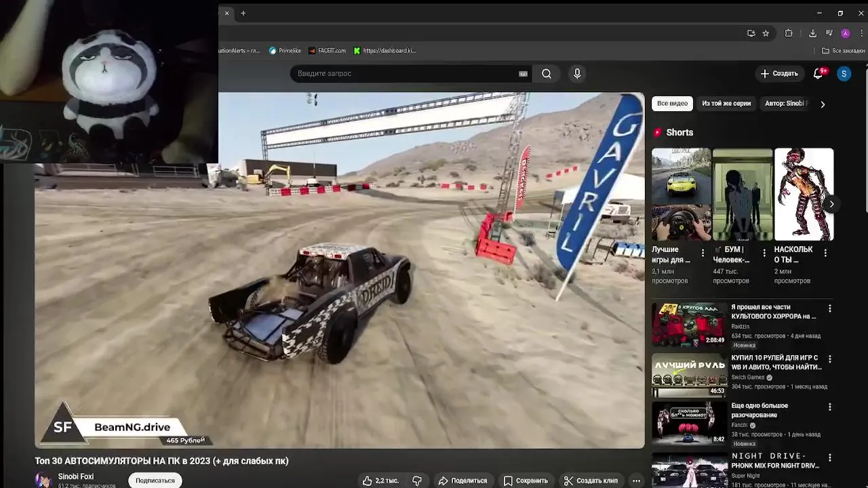Open the Все закладки bookmarks folder
Image resolution: width=868 pixels, height=488 pixels.
pos(844,51)
